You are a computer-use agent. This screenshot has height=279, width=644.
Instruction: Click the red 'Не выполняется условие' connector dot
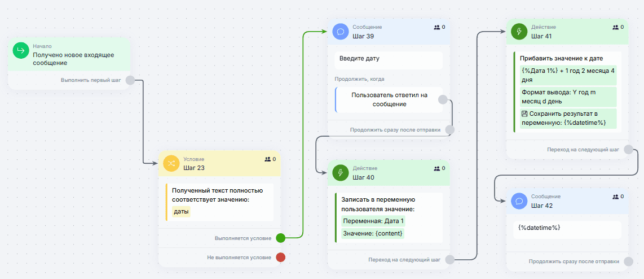click(280, 258)
